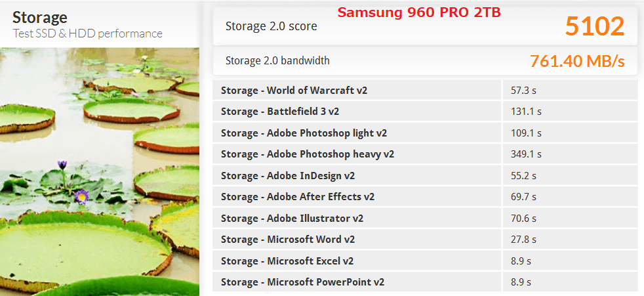Select the World of Warcraft v2 row
Image resolution: width=644 pixels, height=296 pixels.
[x=294, y=91]
